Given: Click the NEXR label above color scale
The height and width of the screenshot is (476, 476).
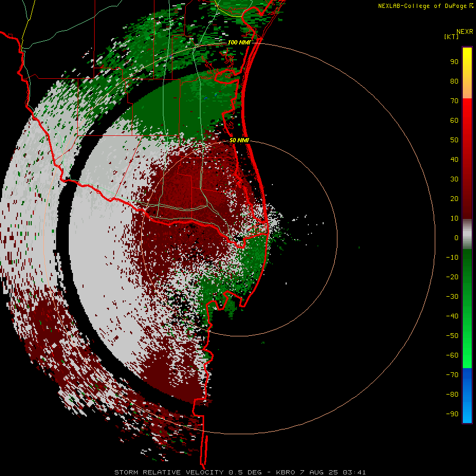Looking at the screenshot, I should [465, 32].
